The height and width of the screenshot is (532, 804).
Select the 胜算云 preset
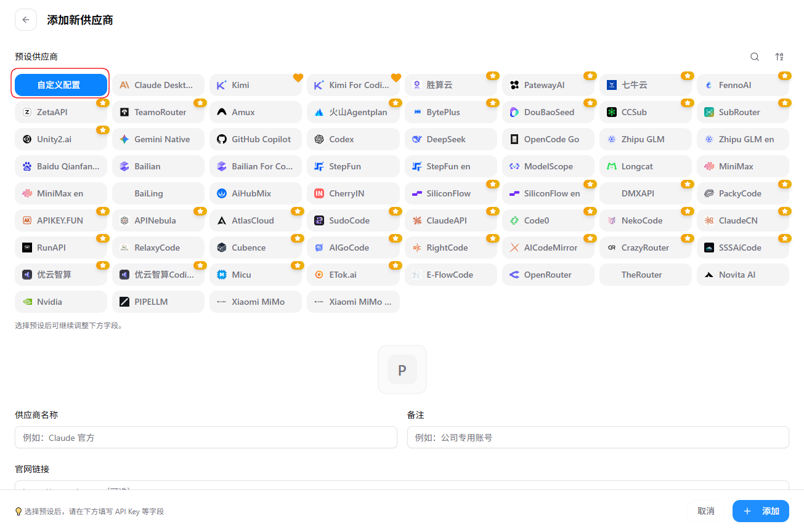point(451,85)
